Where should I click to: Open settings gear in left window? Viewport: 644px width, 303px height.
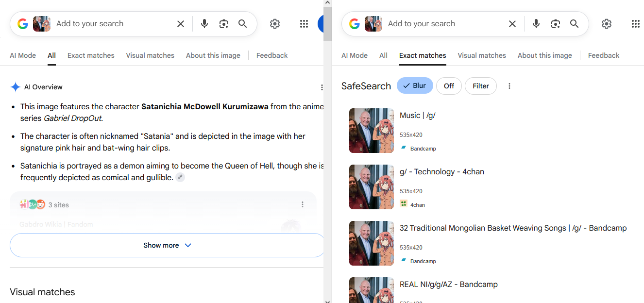click(x=275, y=24)
